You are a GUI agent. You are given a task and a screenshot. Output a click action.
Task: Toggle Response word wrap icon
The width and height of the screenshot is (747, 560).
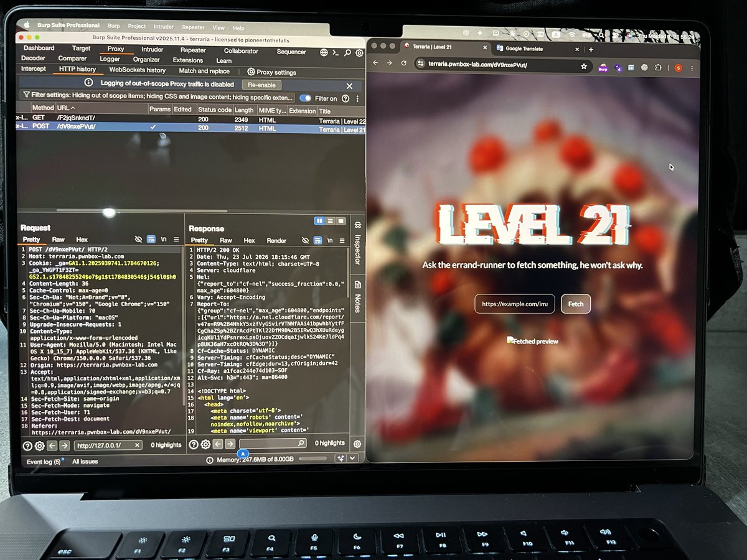pos(317,240)
